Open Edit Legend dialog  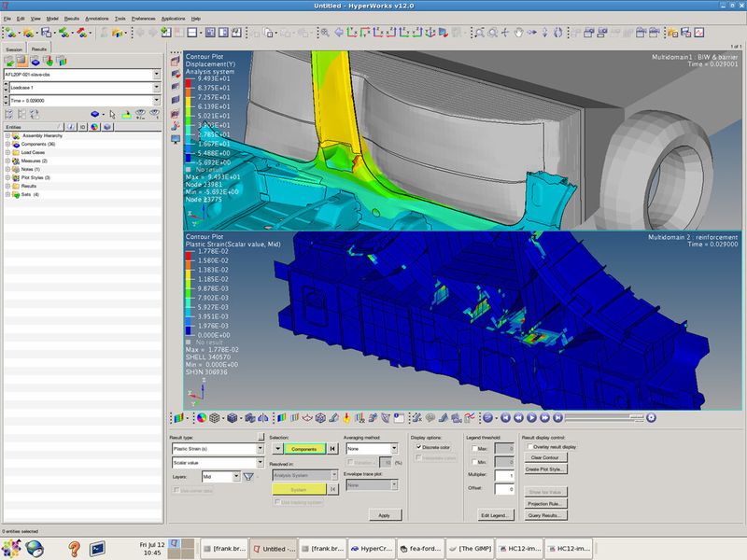(x=497, y=513)
